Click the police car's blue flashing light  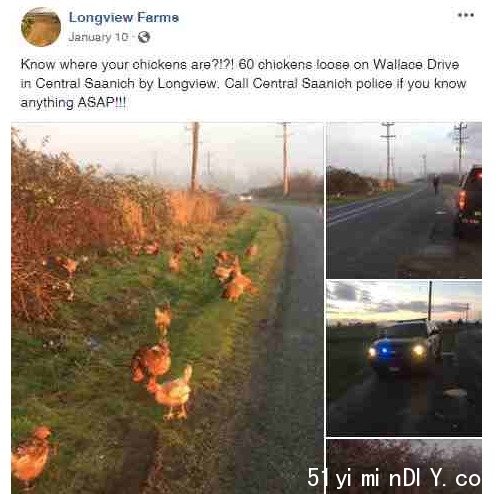click(x=386, y=351)
